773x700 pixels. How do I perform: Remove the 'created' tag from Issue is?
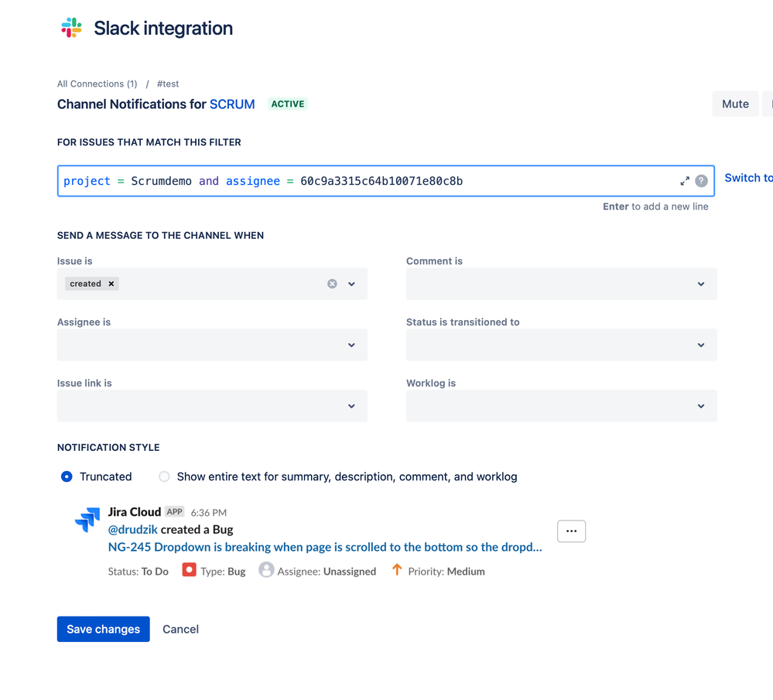click(x=111, y=284)
